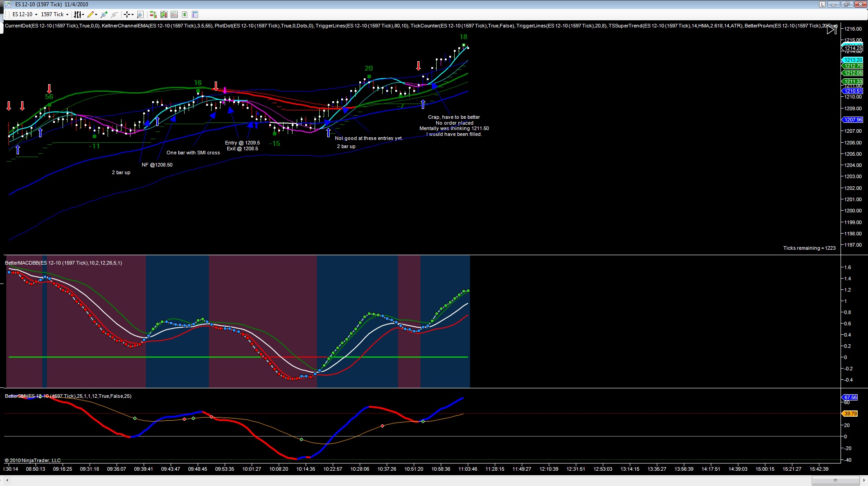Click the cyan 1213.20 price marker

(852, 60)
